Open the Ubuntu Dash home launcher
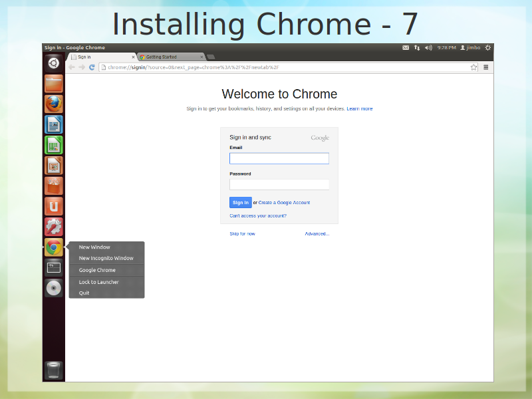This screenshot has height=399, width=532. (54, 63)
